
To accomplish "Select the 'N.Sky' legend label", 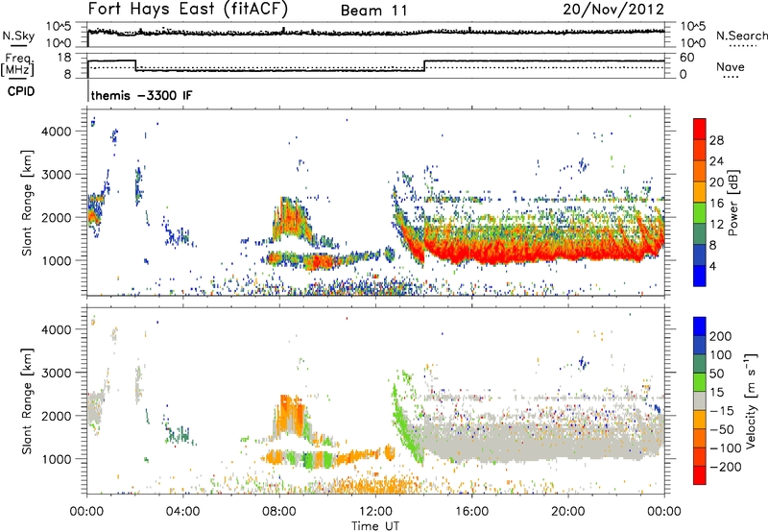I will pos(18,36).
